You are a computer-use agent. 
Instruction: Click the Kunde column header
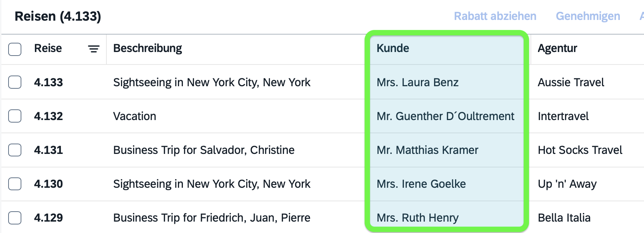pyautogui.click(x=393, y=48)
